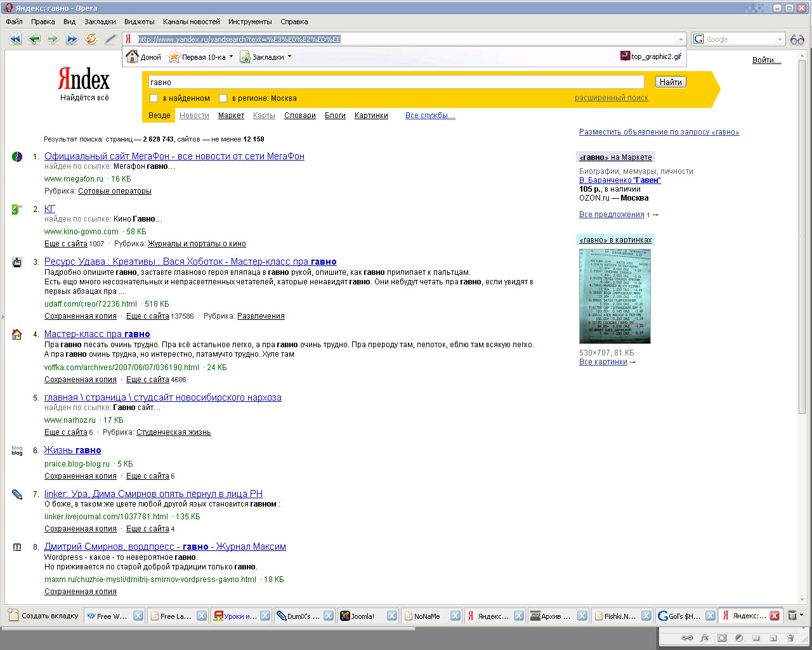This screenshot has height=650, width=812.
Task: Reload the page with orange refresh icon
Action: point(91,39)
